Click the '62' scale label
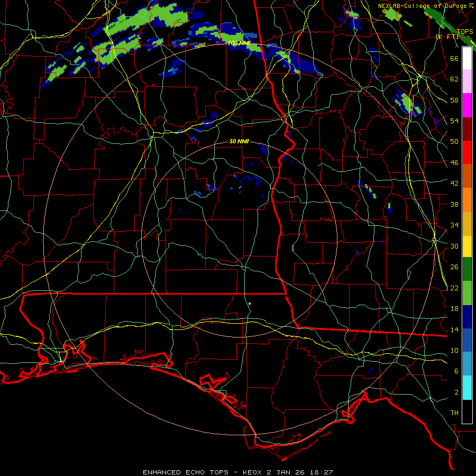 point(454,79)
